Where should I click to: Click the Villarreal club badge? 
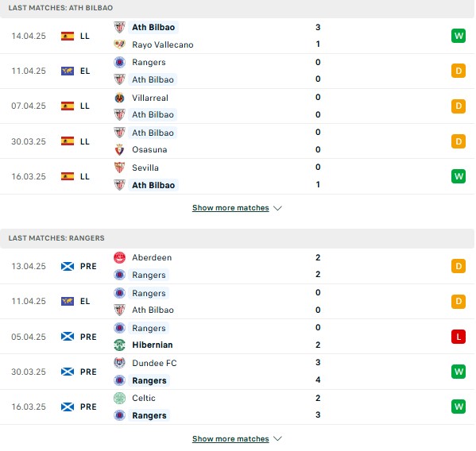pos(119,98)
